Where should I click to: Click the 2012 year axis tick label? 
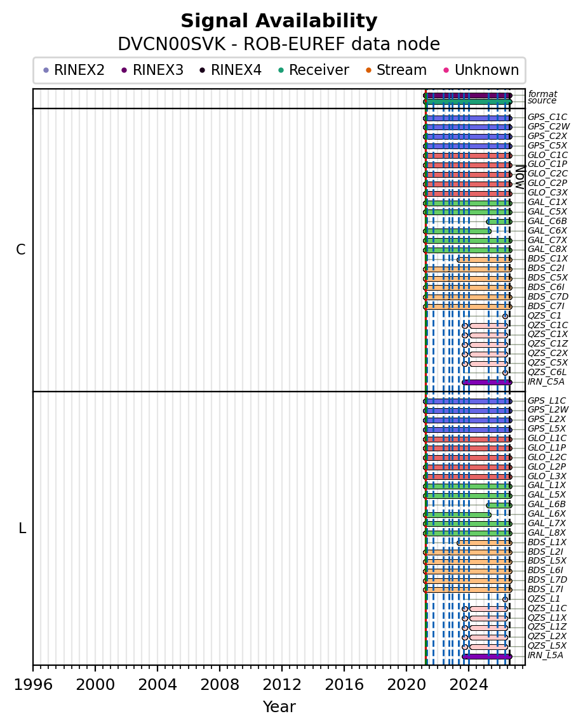(x=282, y=684)
